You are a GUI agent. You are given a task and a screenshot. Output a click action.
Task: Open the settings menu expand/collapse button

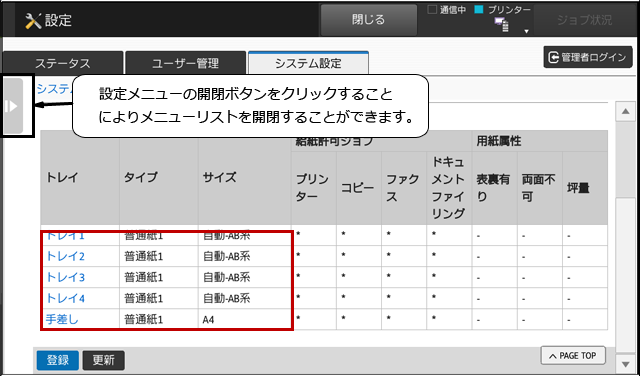[x=13, y=106]
